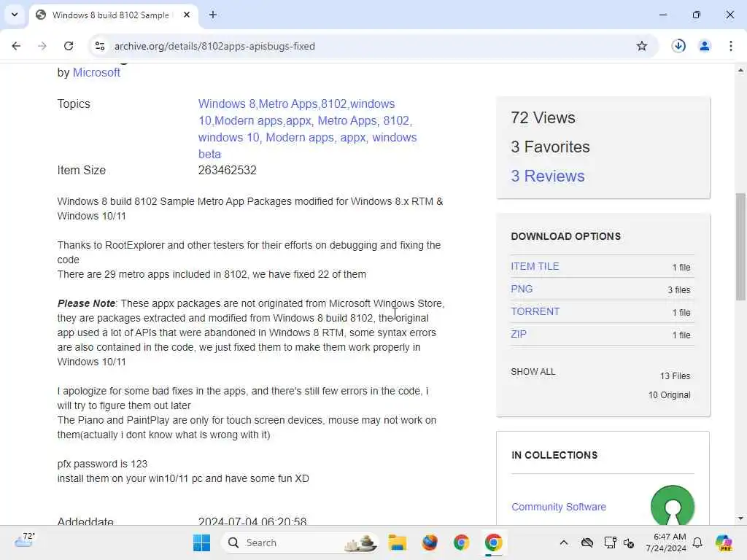Screen dimensions: 747x560
Task: Click the taskbar Search box
Action: click(301, 542)
